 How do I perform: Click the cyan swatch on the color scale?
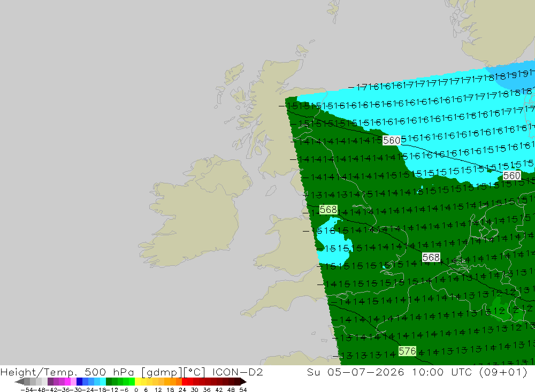point(103,382)
